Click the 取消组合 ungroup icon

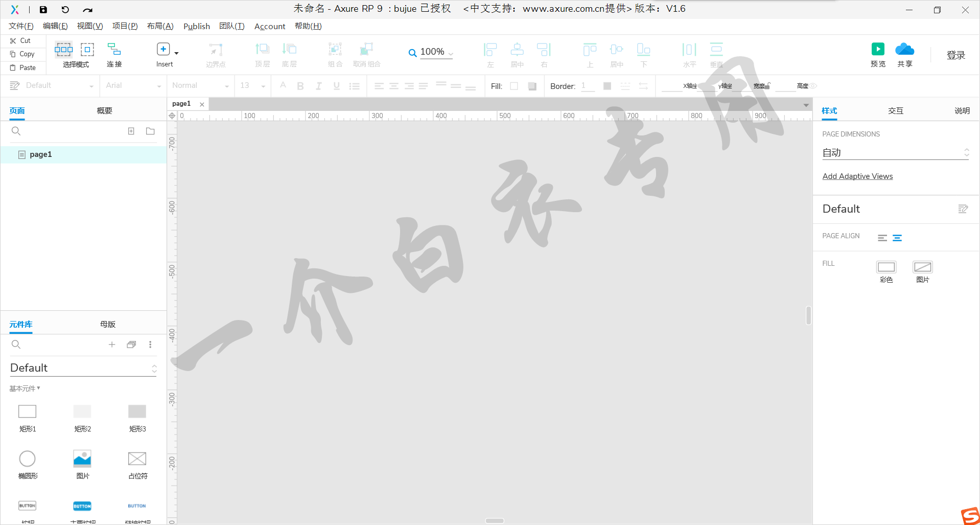click(366, 49)
